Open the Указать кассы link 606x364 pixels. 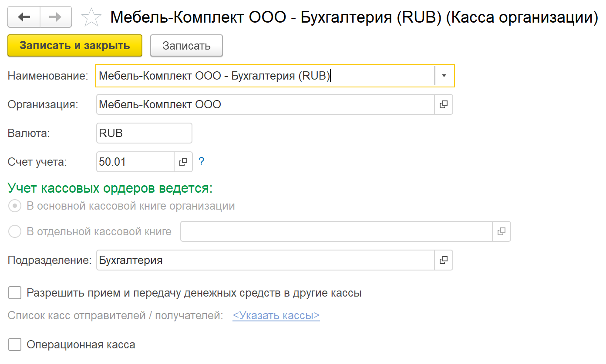click(x=276, y=316)
